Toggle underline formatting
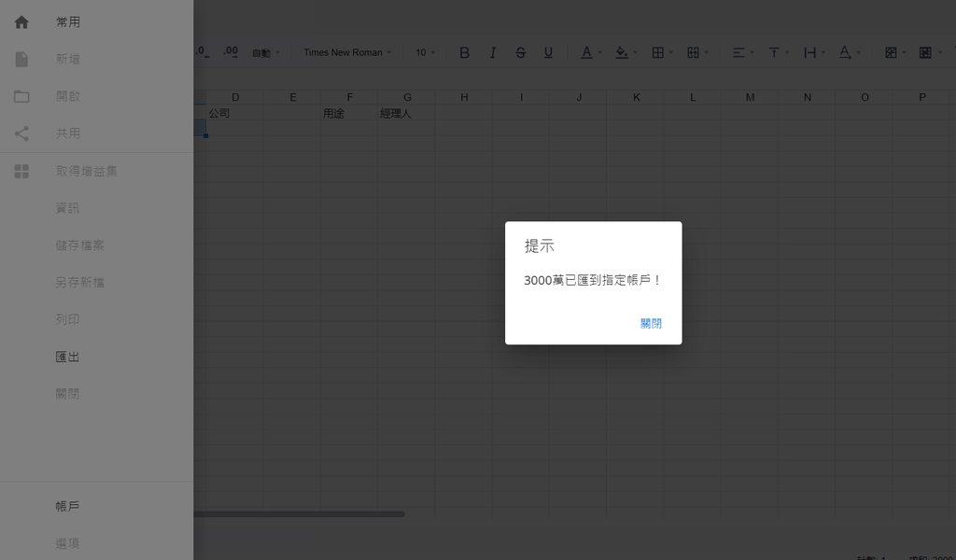 tap(548, 53)
